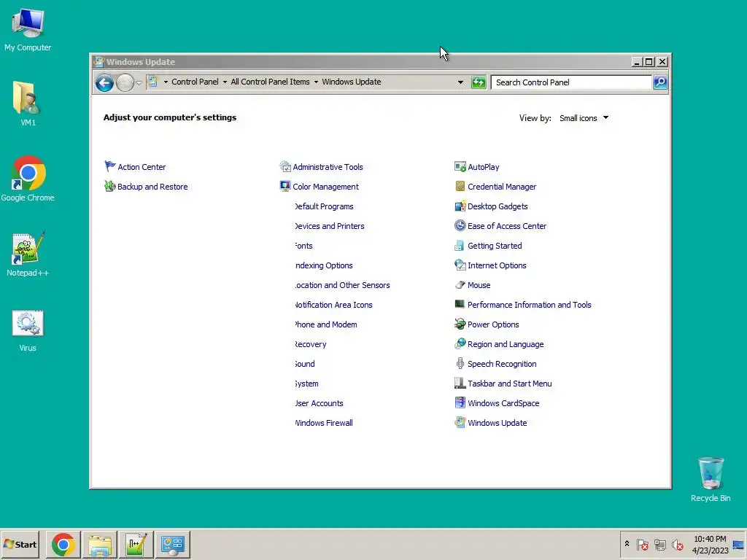Open the View by Small icons dropdown

[x=584, y=118]
